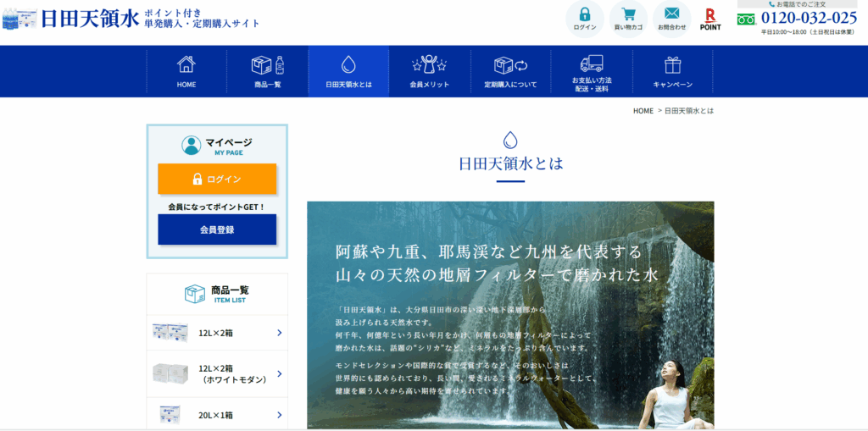The image size is (868, 431).
Task: Click the envelope contact (お問合わせ) icon
Action: point(671,14)
